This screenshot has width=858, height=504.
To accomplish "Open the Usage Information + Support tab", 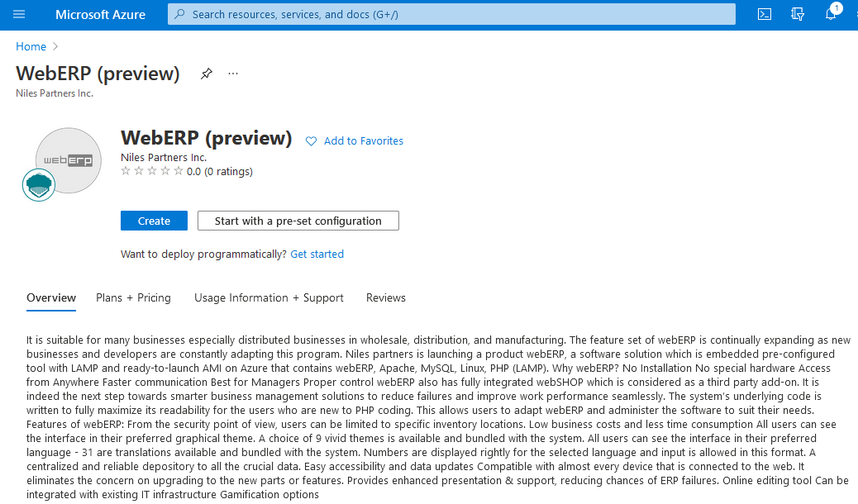I will 269,297.
